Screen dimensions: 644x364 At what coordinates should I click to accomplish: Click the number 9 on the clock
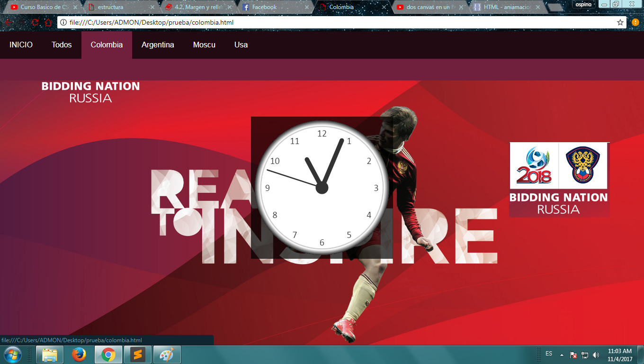(x=268, y=188)
